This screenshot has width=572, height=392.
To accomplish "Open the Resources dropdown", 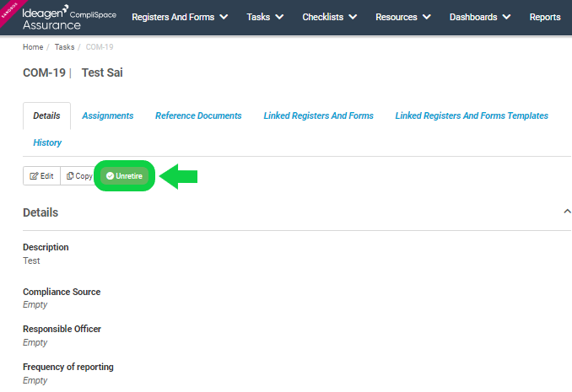I will pos(403,17).
